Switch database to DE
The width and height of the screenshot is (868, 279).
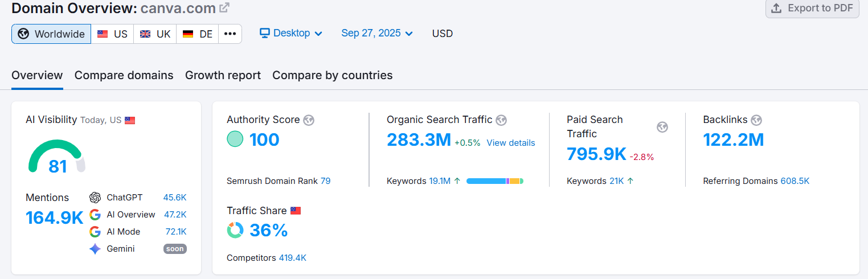198,34
